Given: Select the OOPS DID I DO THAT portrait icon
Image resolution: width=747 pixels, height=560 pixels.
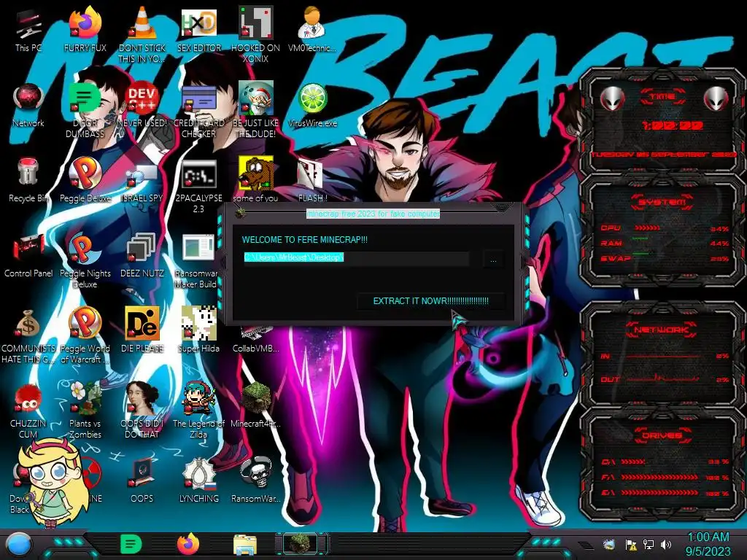Looking at the screenshot, I should coord(142,411).
